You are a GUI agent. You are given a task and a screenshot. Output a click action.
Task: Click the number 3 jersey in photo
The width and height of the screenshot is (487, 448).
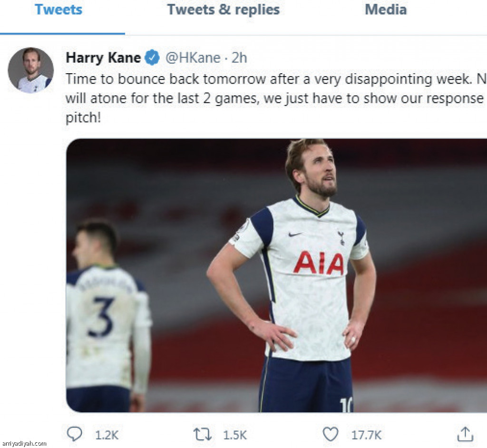point(101,317)
